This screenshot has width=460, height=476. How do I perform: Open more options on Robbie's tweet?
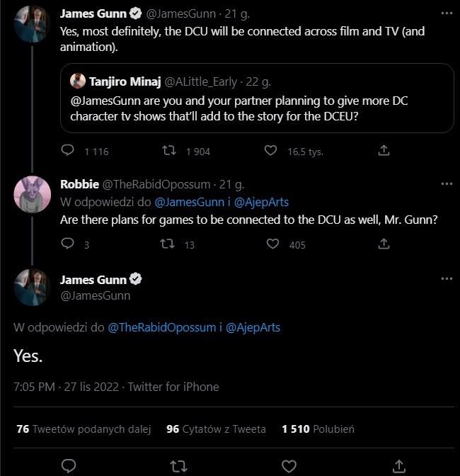(446, 184)
